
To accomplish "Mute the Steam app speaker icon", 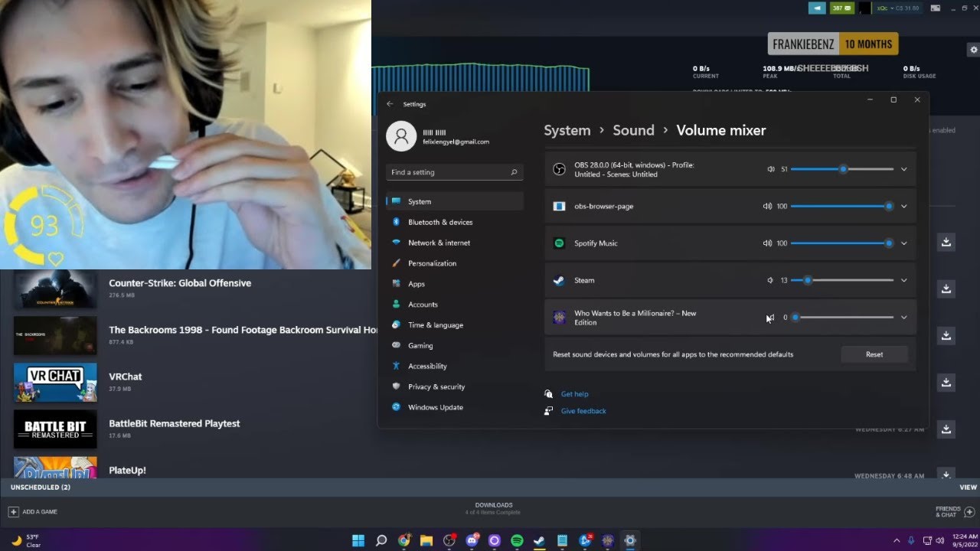I will [x=770, y=280].
